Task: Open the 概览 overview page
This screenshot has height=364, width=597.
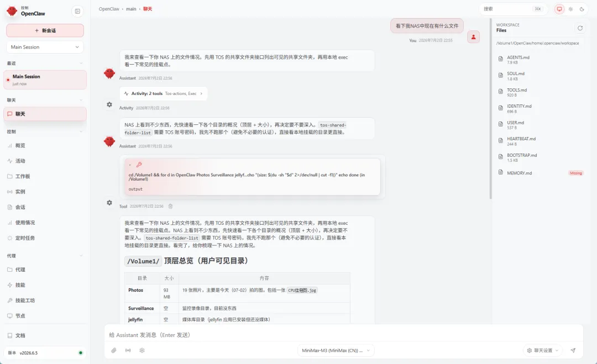Action: (x=45, y=146)
